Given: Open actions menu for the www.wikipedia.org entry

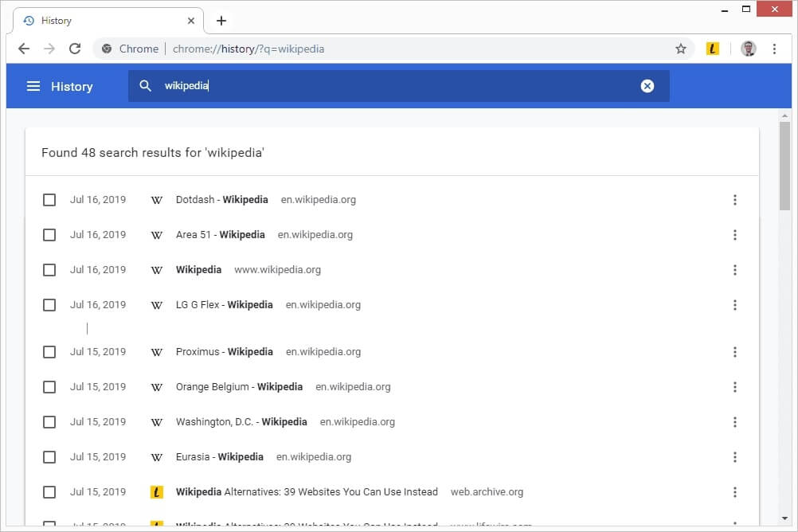Looking at the screenshot, I should [x=734, y=270].
